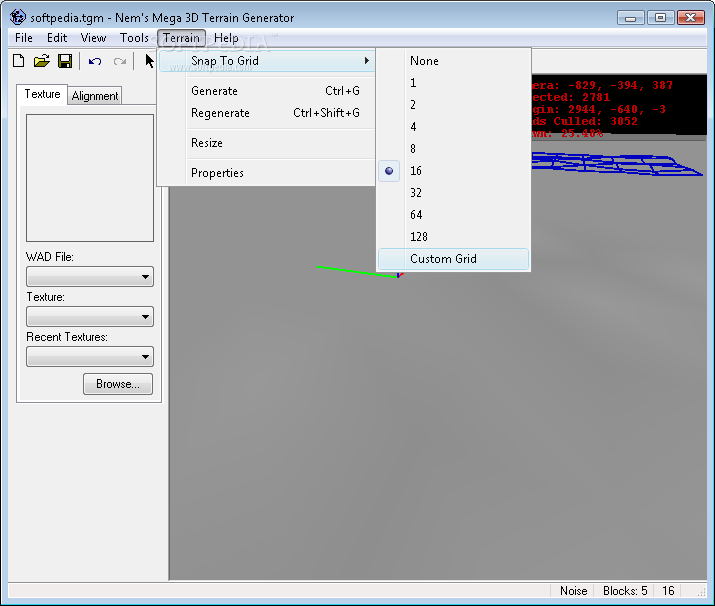The width and height of the screenshot is (715, 606).
Task: Set snap grid size to 64
Action: (453, 215)
